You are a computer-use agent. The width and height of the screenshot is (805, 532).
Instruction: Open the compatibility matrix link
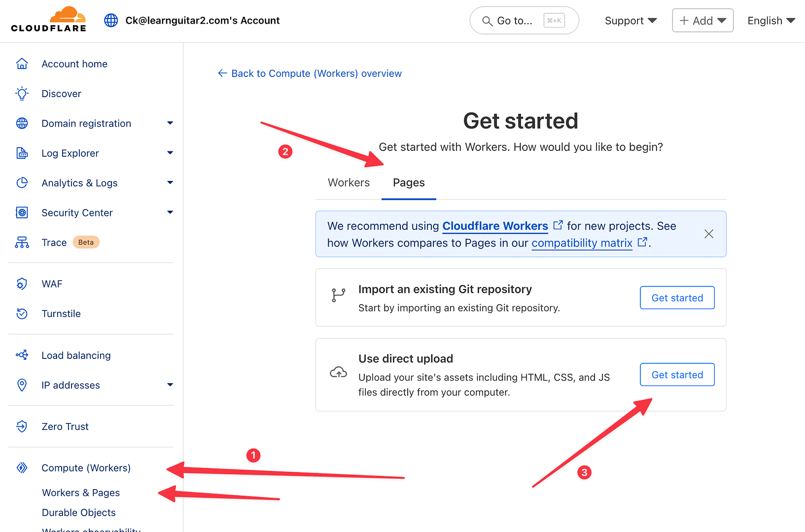coord(582,243)
